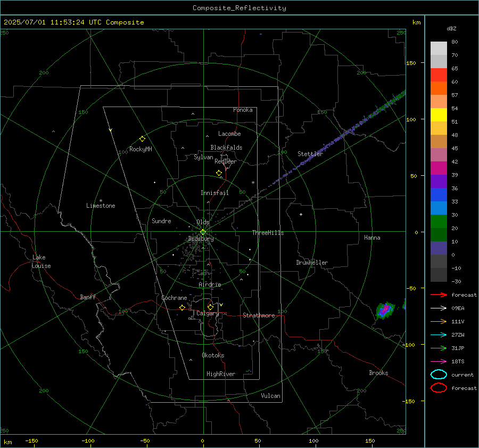Click the Okotoks city label
479x448 pixels.
tap(213, 355)
